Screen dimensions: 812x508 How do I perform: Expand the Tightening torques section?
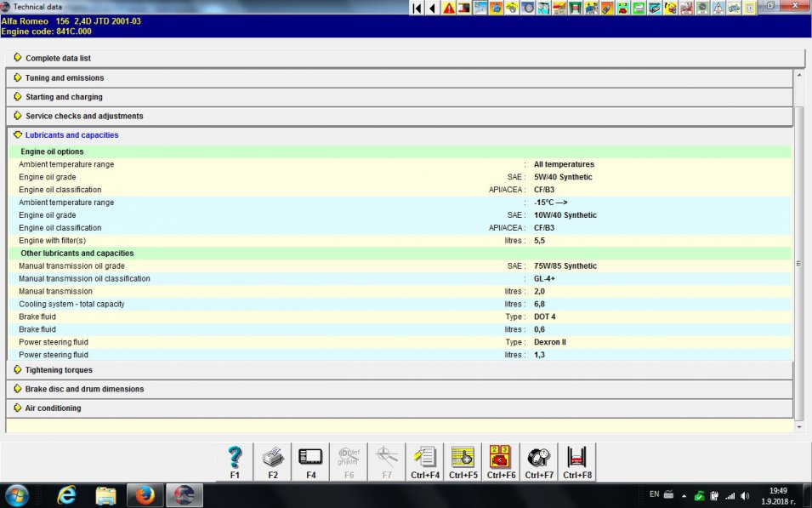59,370
